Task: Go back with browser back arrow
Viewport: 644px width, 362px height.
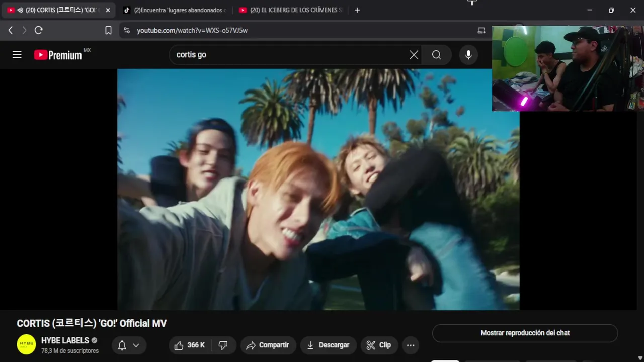Action: click(10, 30)
